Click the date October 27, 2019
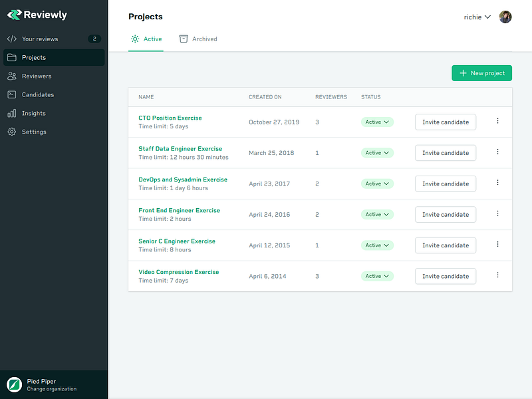 pyautogui.click(x=274, y=122)
